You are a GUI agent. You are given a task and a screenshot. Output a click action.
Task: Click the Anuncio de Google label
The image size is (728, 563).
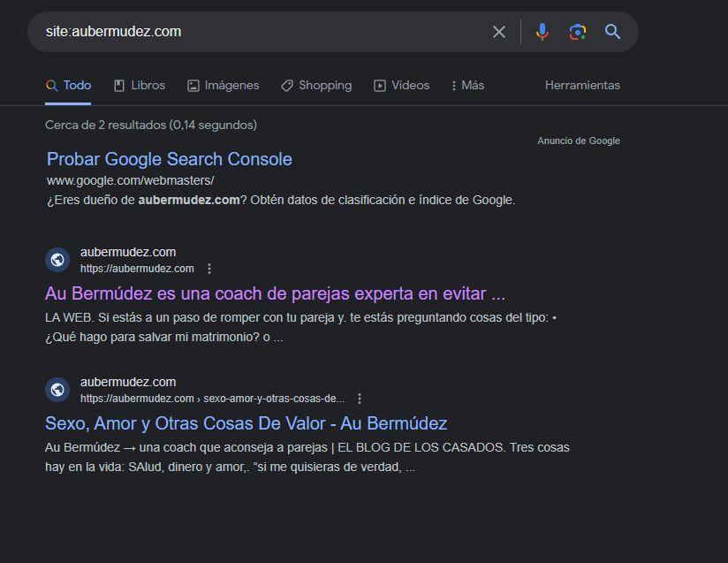tap(579, 141)
